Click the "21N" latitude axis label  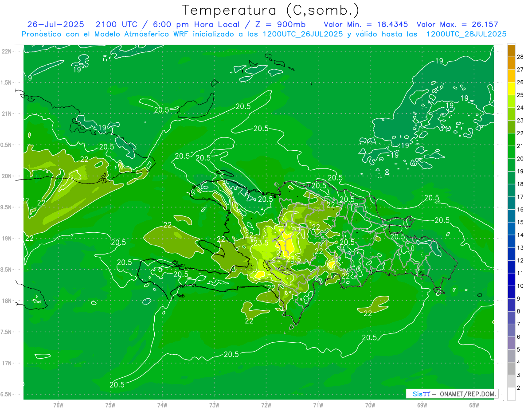click(7, 114)
